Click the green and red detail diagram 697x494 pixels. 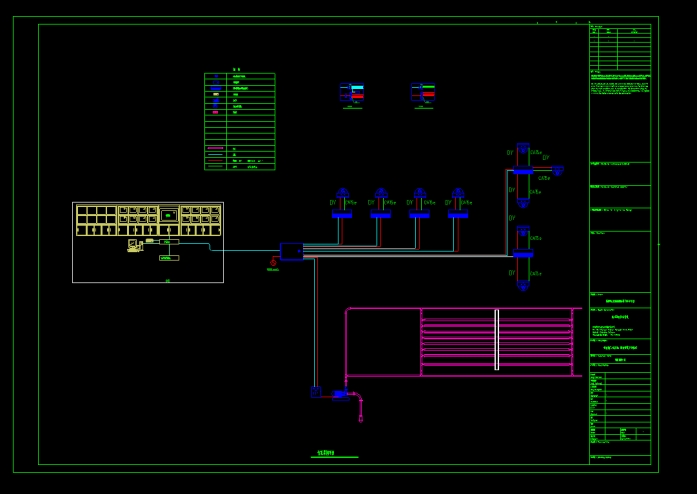(423, 92)
